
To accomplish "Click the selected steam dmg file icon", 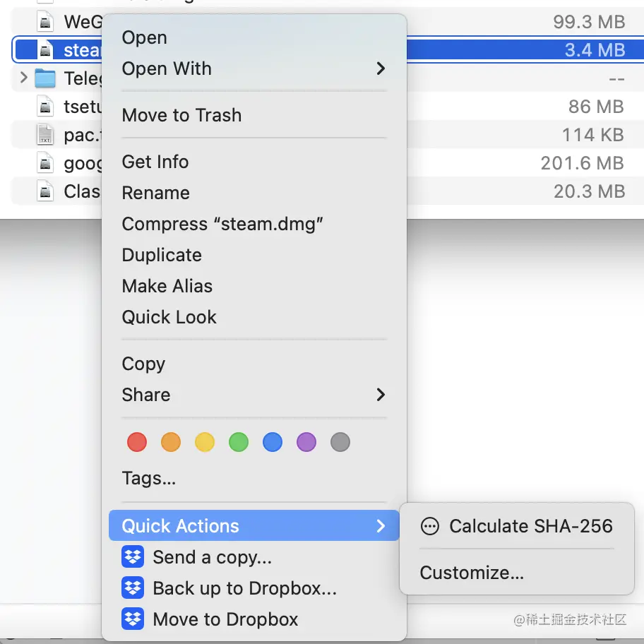I will pos(45,49).
